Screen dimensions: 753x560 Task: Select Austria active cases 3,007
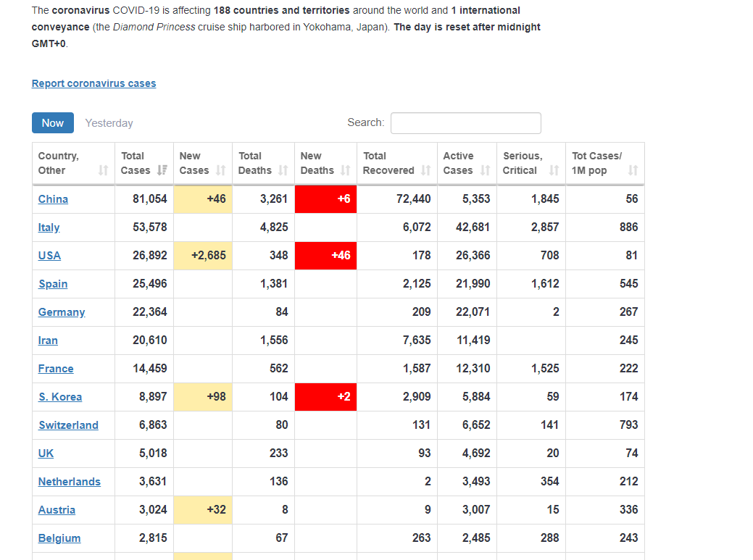pos(476,511)
